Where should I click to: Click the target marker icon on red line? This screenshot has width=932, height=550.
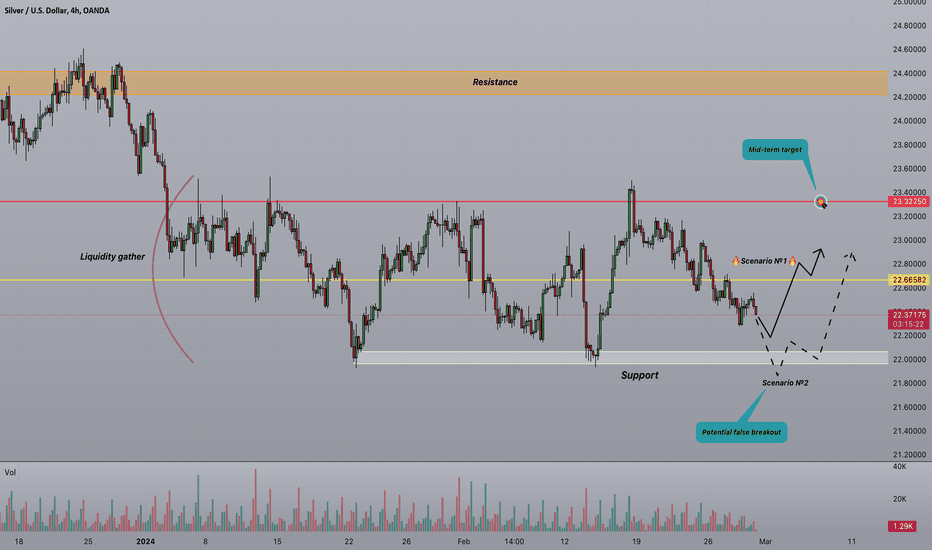[821, 203]
